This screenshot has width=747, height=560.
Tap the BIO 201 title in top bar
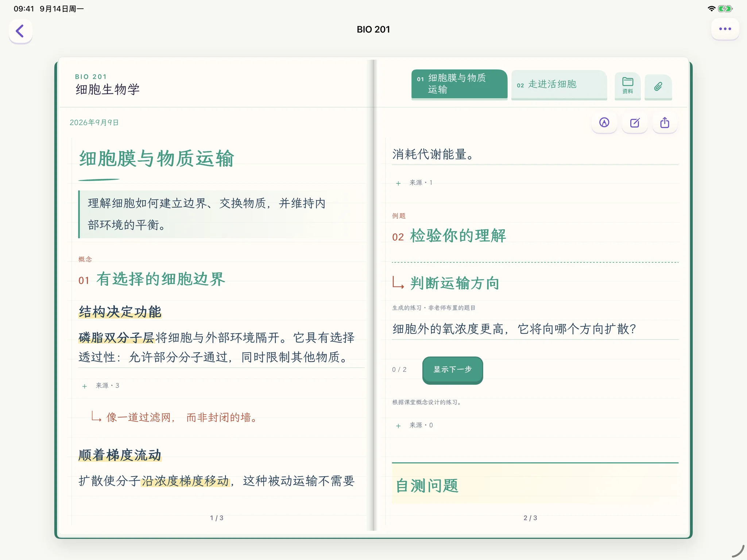[373, 30]
